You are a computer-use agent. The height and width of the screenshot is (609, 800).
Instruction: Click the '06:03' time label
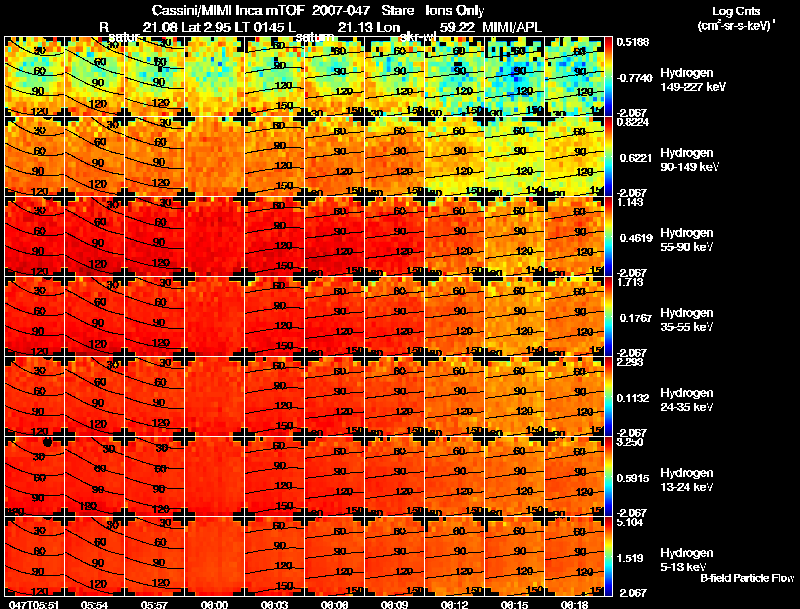[x=274, y=604]
